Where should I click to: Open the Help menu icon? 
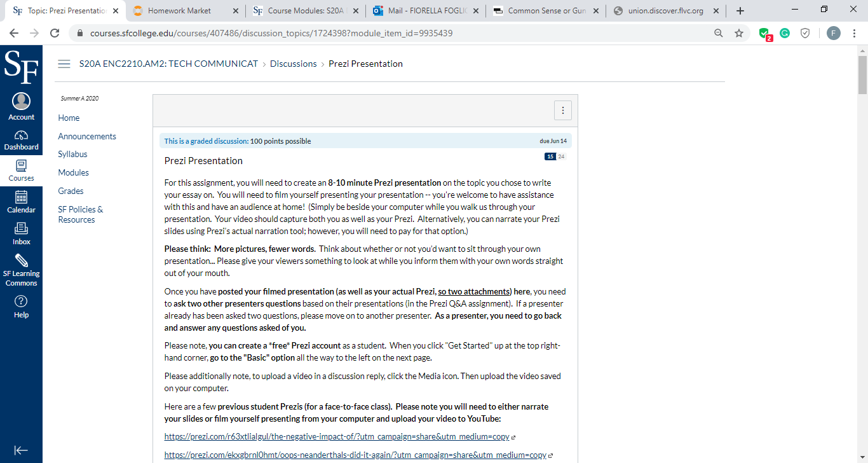tap(21, 306)
